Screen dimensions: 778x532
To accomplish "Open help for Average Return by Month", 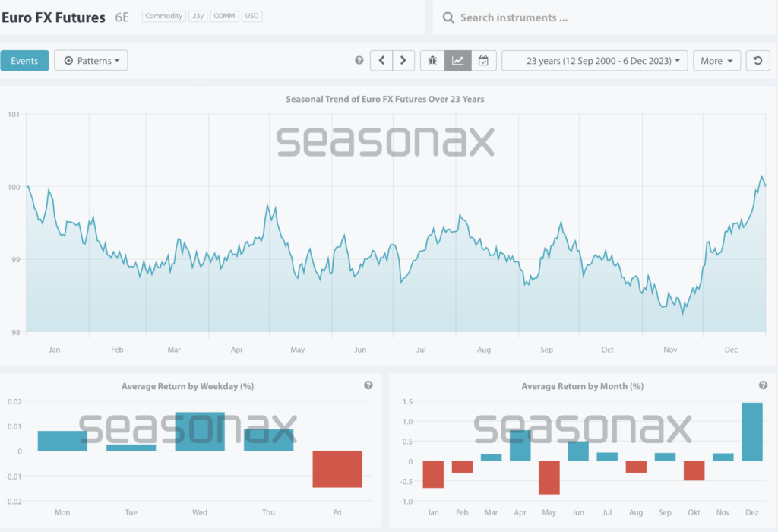I will click(x=763, y=385).
